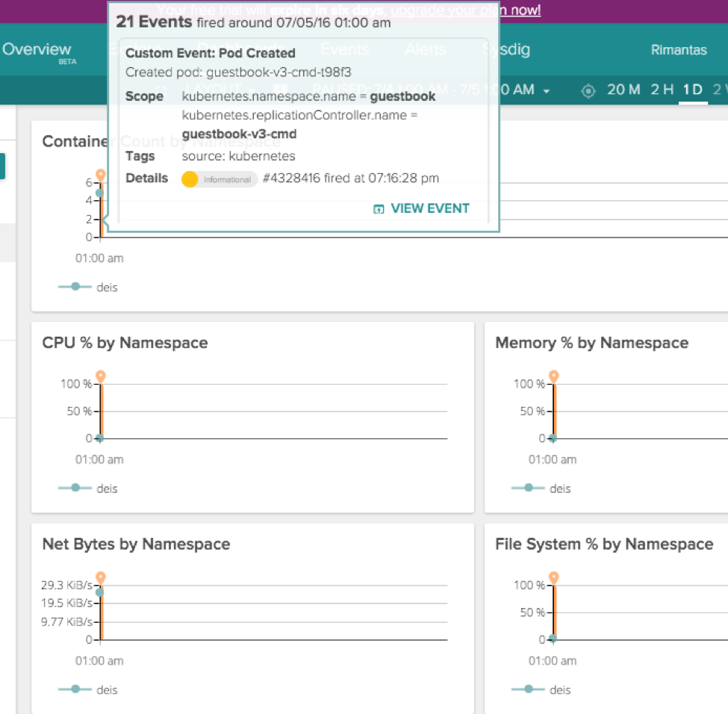
Task: Click 'Custom Event: Pod Created' title
Action: tap(211, 53)
